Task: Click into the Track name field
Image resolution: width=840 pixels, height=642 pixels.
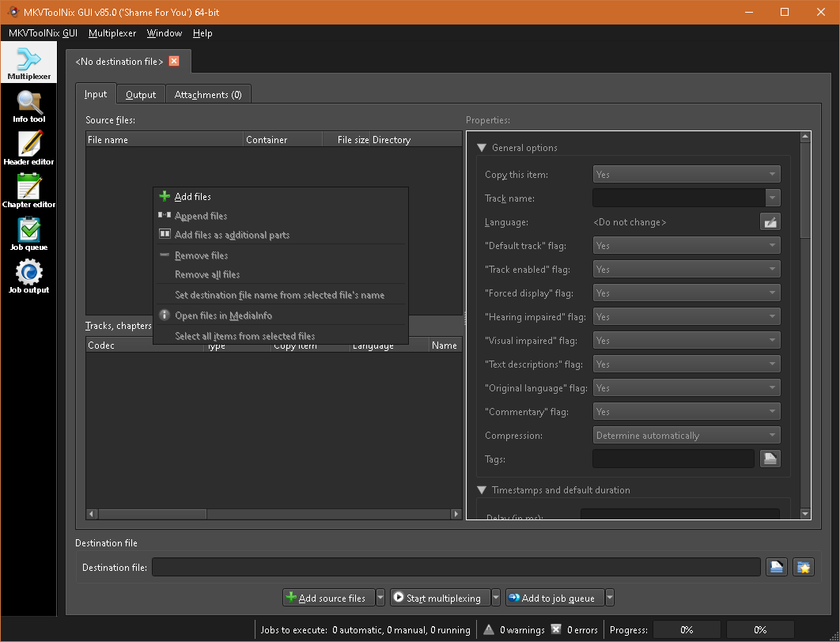Action: pyautogui.click(x=679, y=198)
